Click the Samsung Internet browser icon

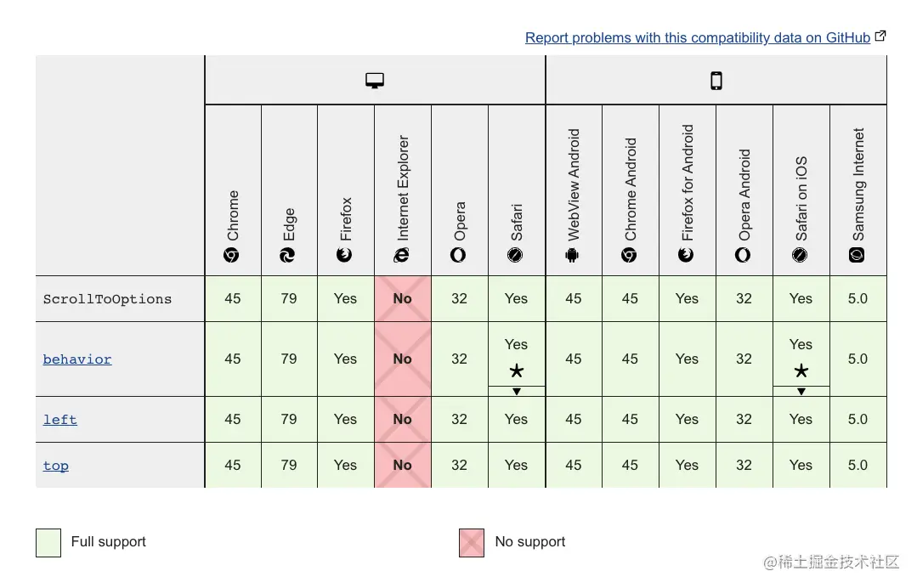tap(858, 255)
